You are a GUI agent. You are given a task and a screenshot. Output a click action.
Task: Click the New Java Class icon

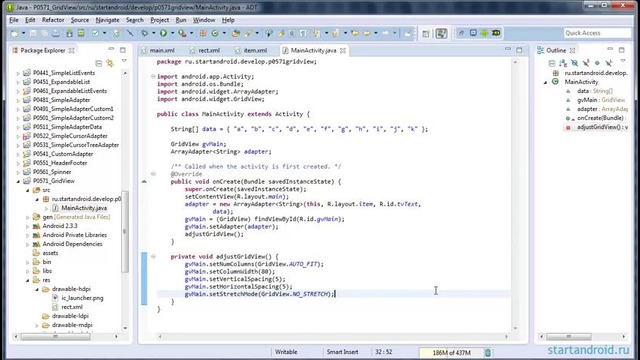pyautogui.click(x=215, y=33)
